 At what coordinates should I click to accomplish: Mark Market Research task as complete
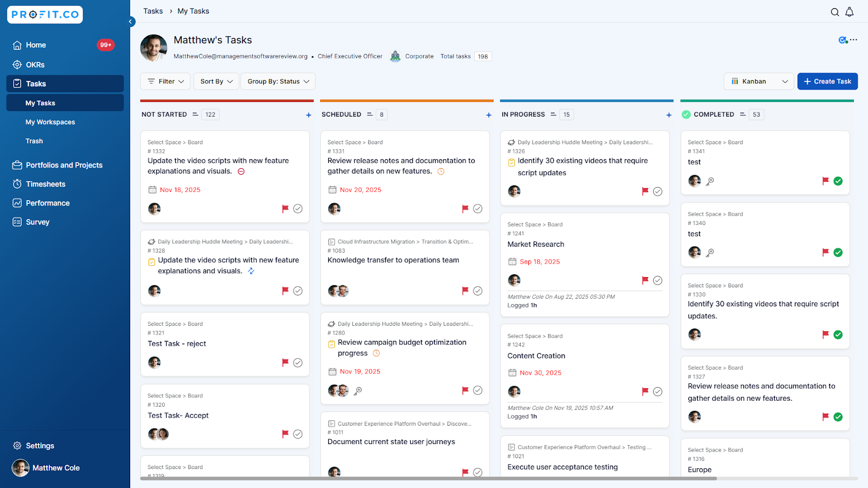[x=658, y=280]
